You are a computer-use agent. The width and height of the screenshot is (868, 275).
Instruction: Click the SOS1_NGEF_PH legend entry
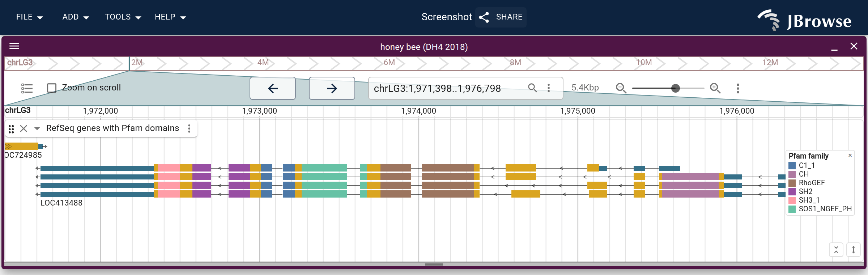click(x=820, y=209)
